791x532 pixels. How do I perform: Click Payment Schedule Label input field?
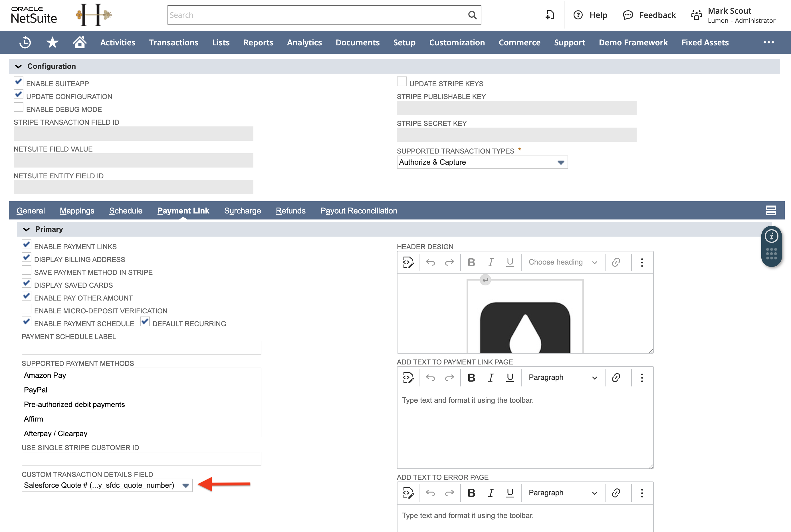(x=141, y=348)
